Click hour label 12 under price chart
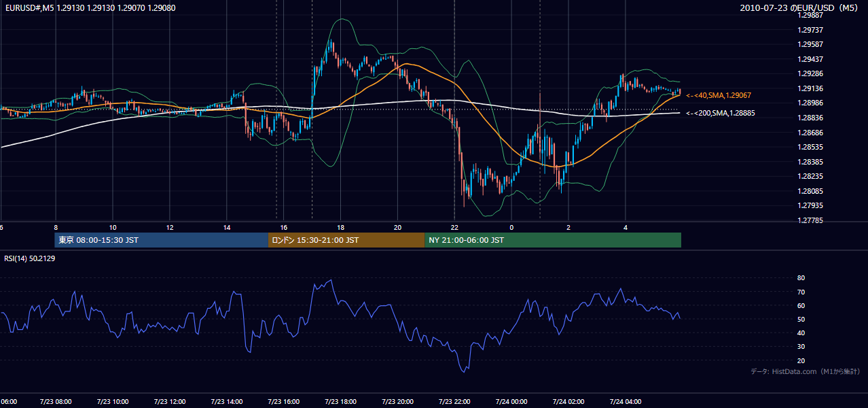Image resolution: width=868 pixels, height=408 pixels. [170, 227]
